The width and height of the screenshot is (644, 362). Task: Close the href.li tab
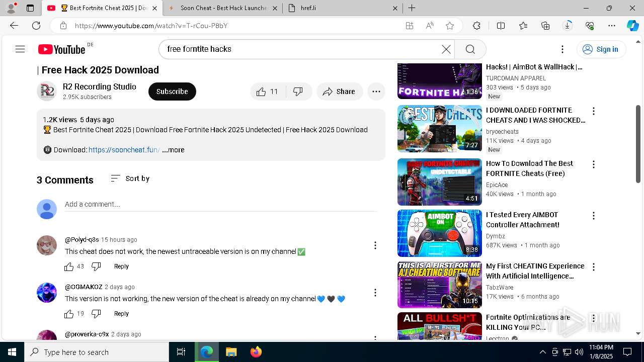point(395,8)
